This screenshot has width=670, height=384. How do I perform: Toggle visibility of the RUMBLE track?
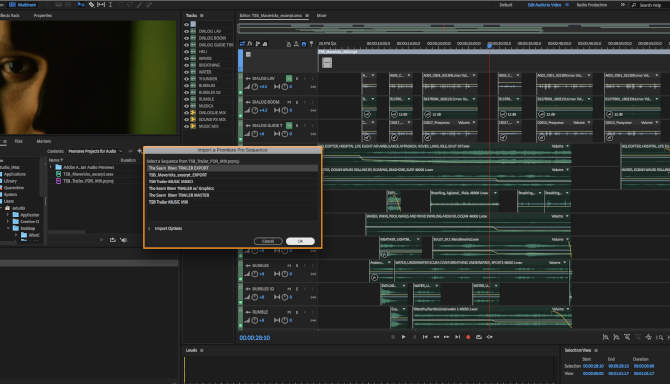click(x=186, y=99)
